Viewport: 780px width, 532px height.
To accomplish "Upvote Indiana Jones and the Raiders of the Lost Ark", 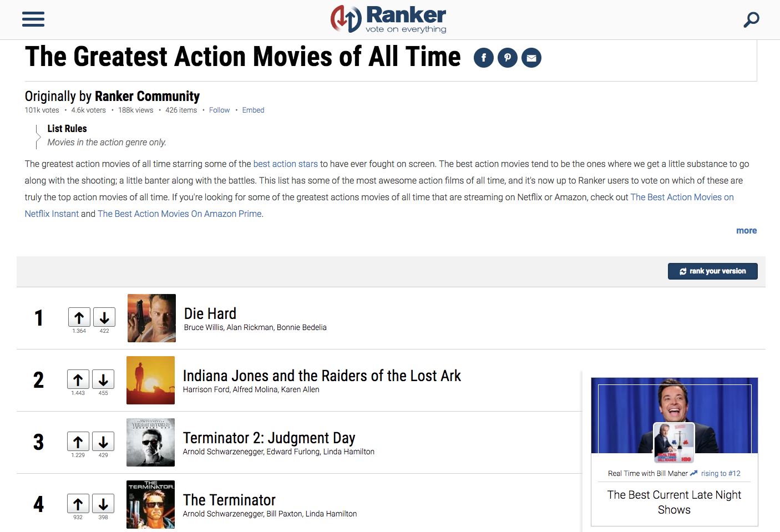I will click(x=78, y=379).
